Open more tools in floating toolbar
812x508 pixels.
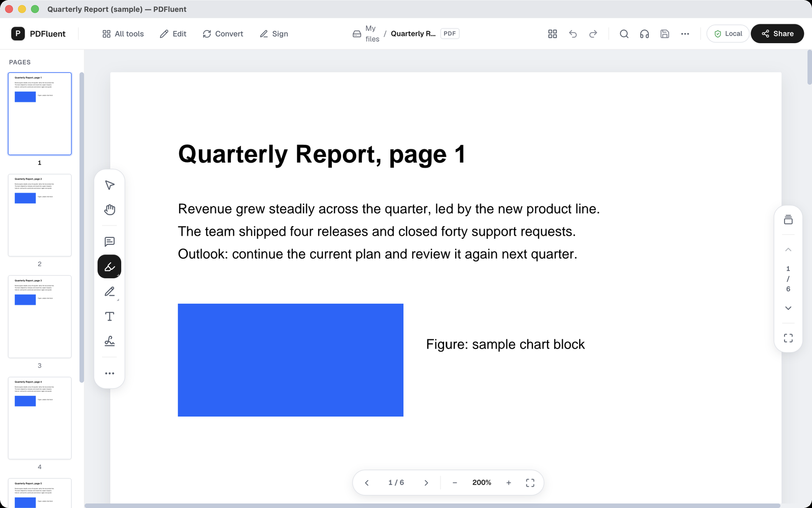click(110, 373)
